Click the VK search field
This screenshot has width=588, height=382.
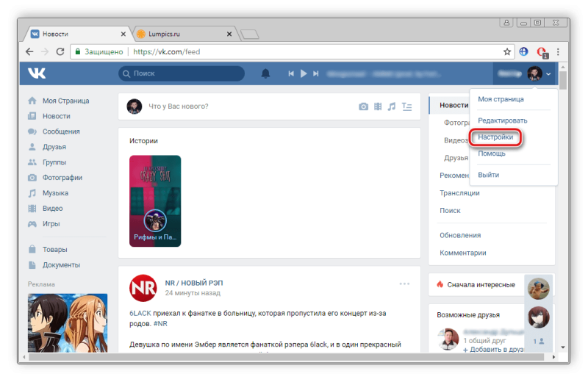182,73
